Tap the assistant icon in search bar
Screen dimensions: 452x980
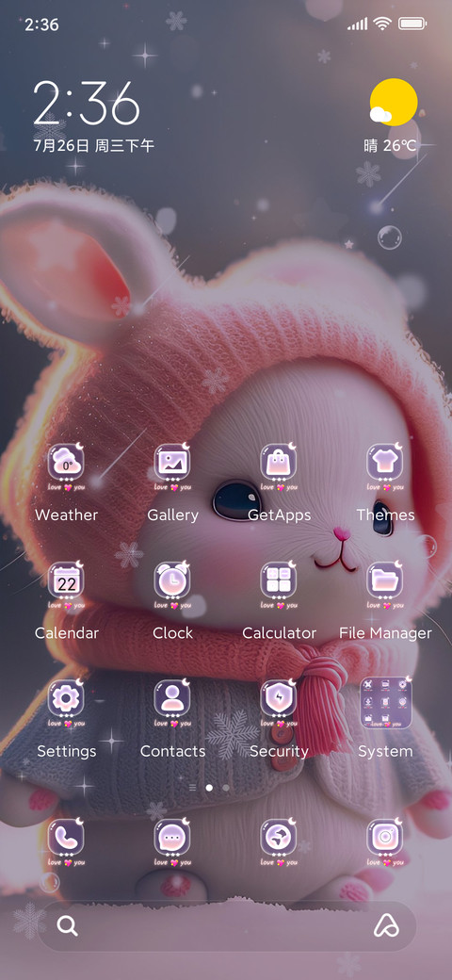[x=386, y=925]
